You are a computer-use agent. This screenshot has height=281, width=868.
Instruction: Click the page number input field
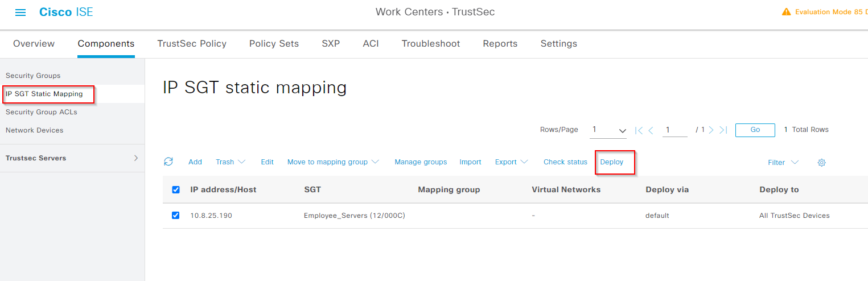click(x=675, y=130)
